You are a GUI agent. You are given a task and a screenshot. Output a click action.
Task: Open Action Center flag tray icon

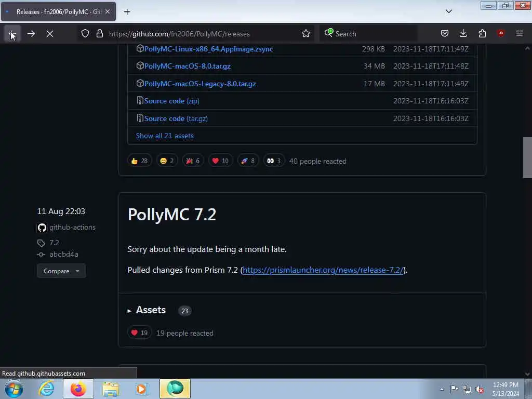(454, 389)
